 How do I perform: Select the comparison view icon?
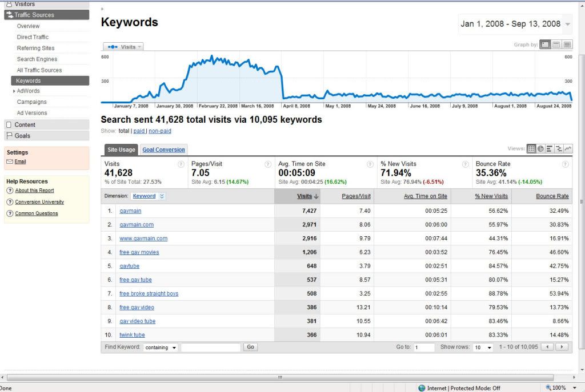click(559, 149)
